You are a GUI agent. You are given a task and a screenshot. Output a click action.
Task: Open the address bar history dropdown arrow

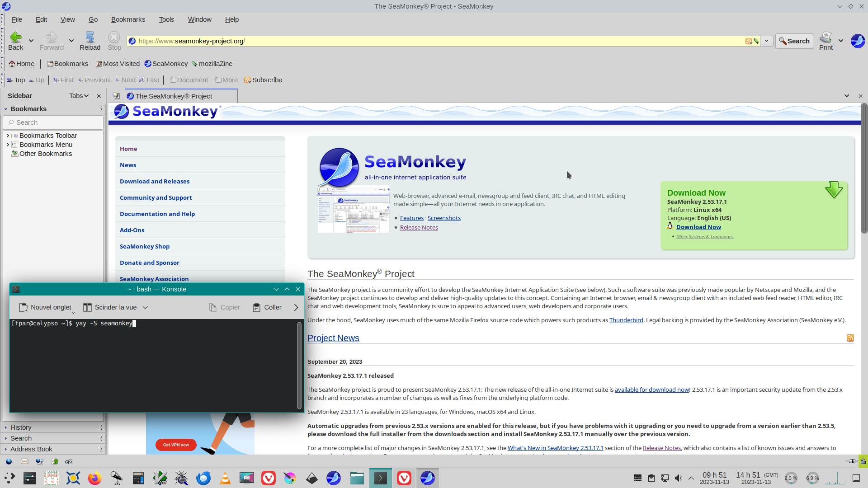[766, 41]
